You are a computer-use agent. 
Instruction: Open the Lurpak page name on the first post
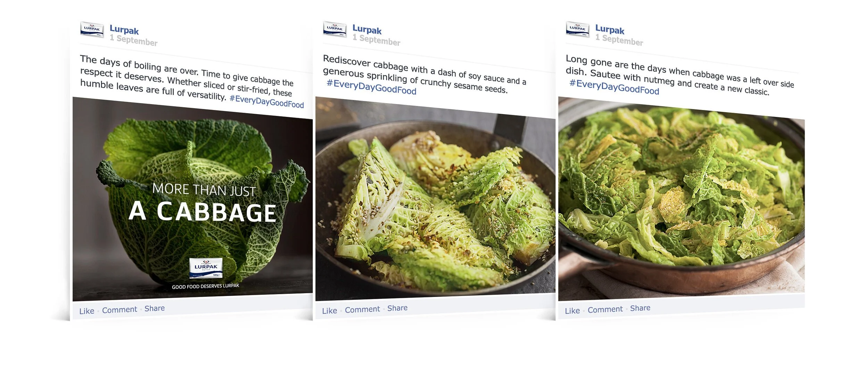pos(124,30)
